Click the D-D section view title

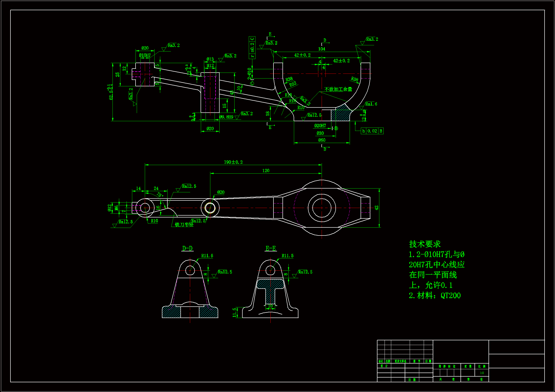point(187,248)
